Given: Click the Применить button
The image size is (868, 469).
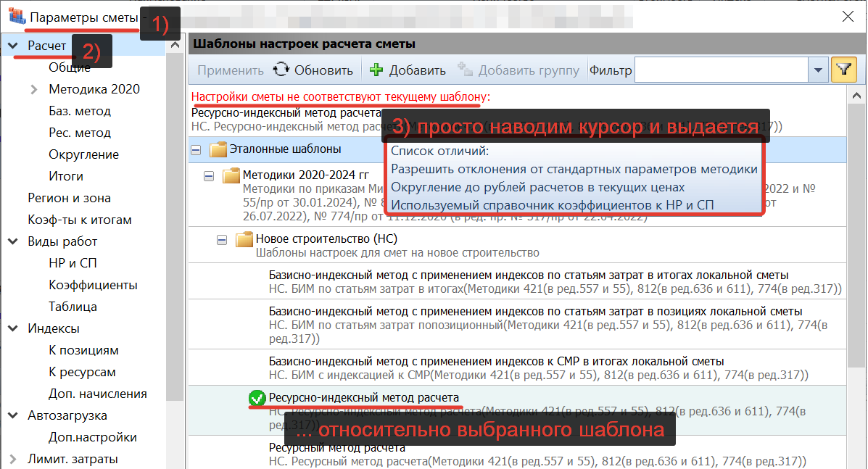Looking at the screenshot, I should point(231,70).
